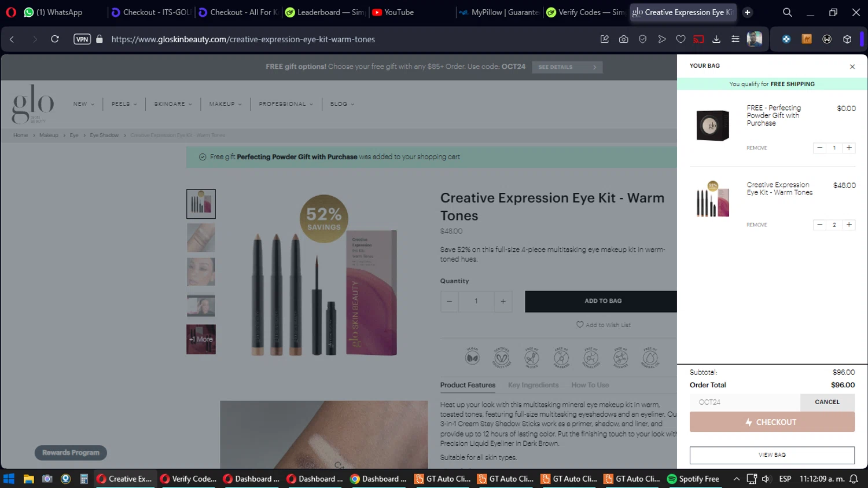
Task: Increase Eye Kit quantity in bag
Action: [x=849, y=225]
